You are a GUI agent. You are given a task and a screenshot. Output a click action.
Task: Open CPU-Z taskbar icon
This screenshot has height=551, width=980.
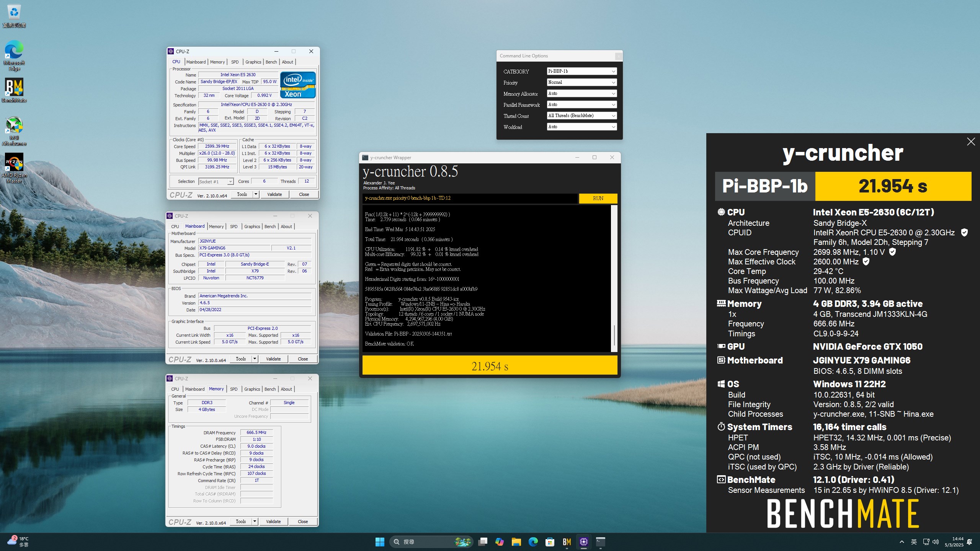(x=584, y=542)
